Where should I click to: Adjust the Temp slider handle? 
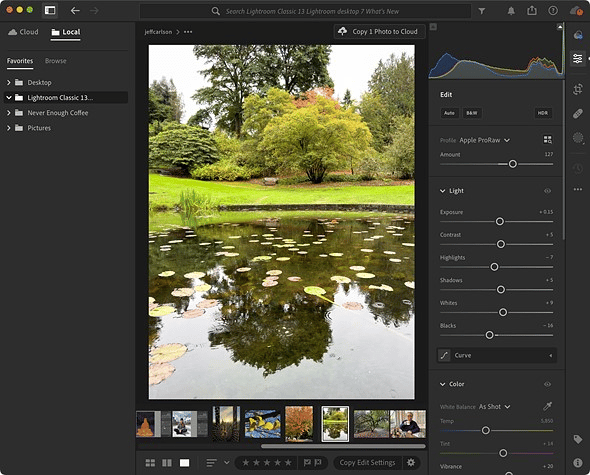486,430
